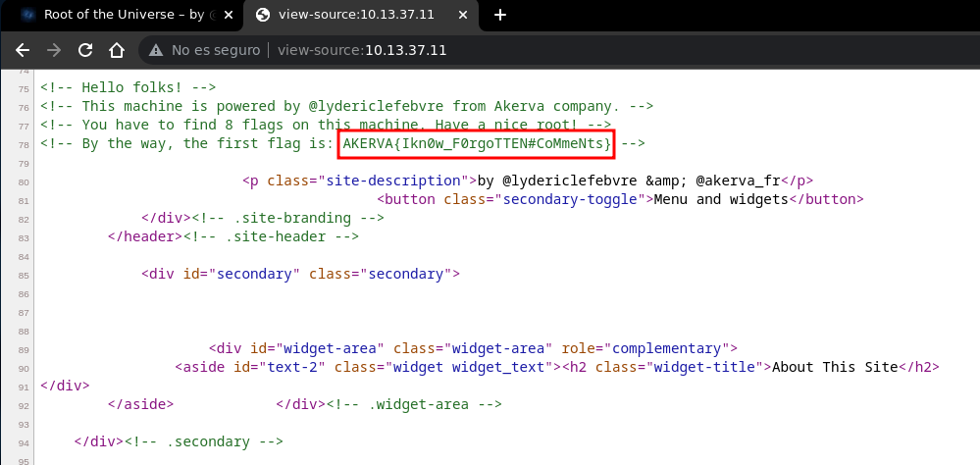Click the '.secondary' comment on line 94
Screen dimensions: 980x465
[204, 441]
